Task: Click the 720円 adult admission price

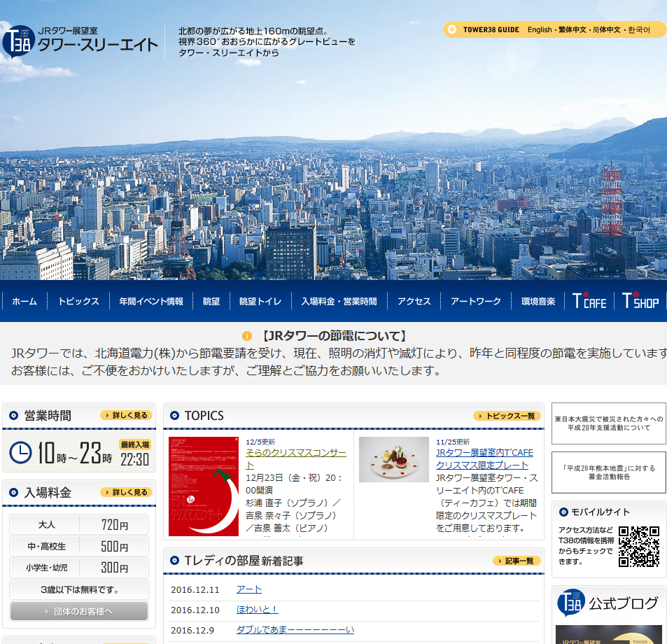Action: tap(114, 525)
